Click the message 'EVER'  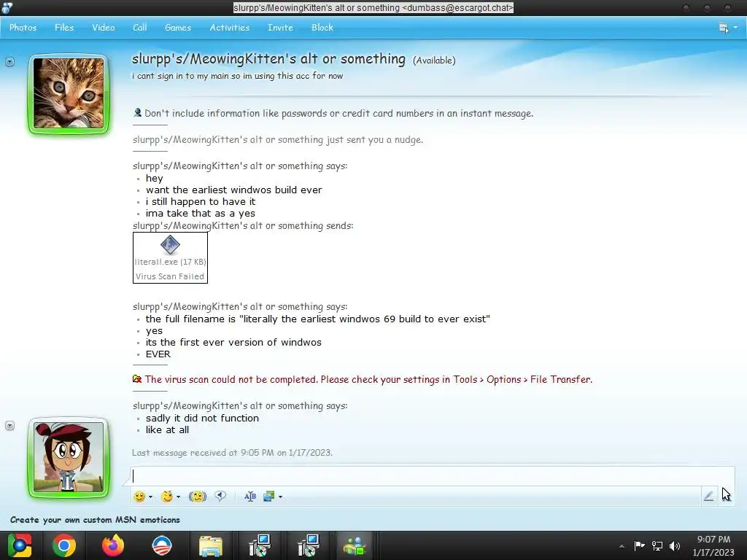(x=158, y=354)
